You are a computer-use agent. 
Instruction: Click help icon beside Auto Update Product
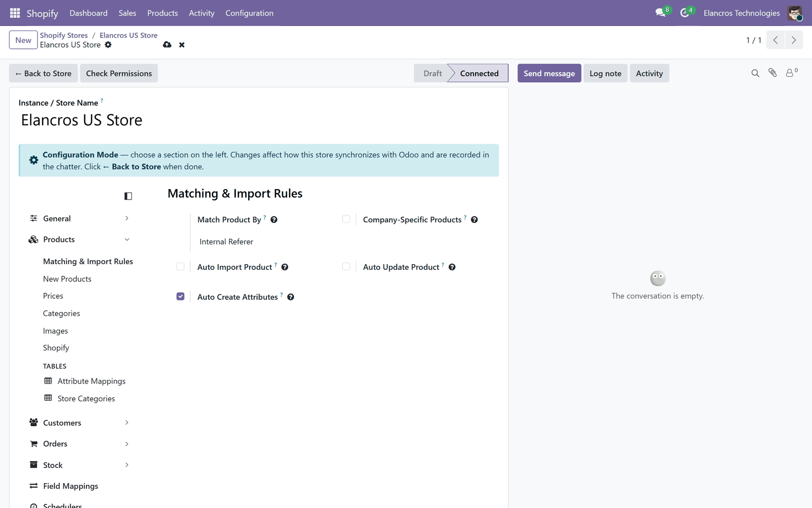452,267
